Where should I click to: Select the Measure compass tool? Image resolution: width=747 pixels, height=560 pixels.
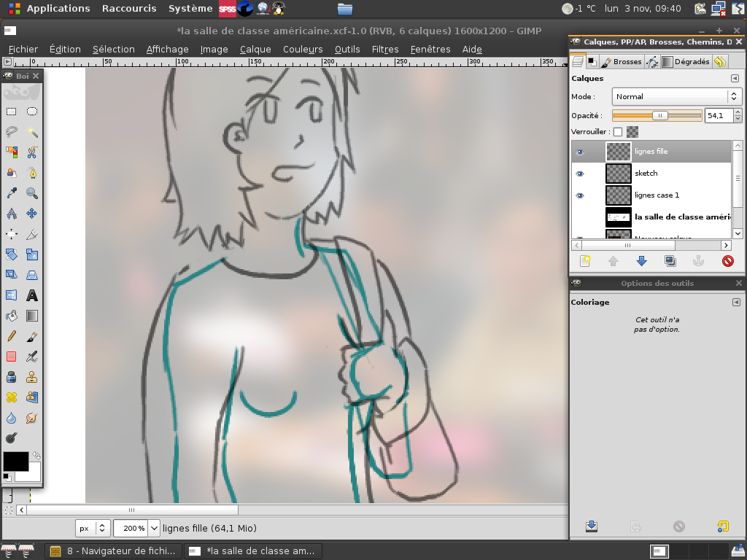(12, 214)
